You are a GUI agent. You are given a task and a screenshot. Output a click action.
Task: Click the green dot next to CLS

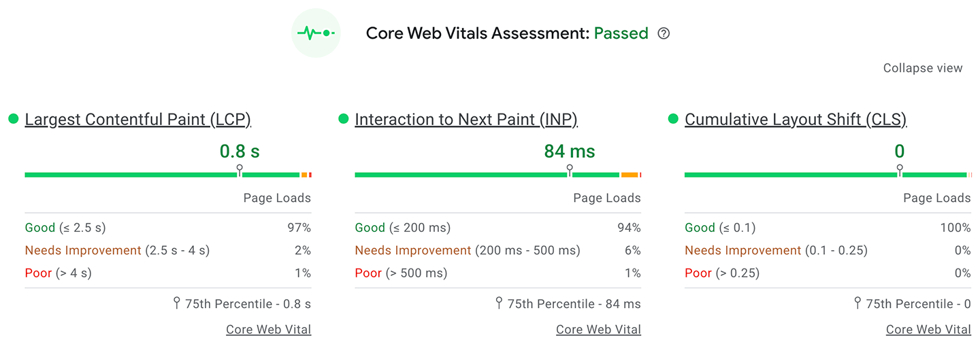point(674,119)
